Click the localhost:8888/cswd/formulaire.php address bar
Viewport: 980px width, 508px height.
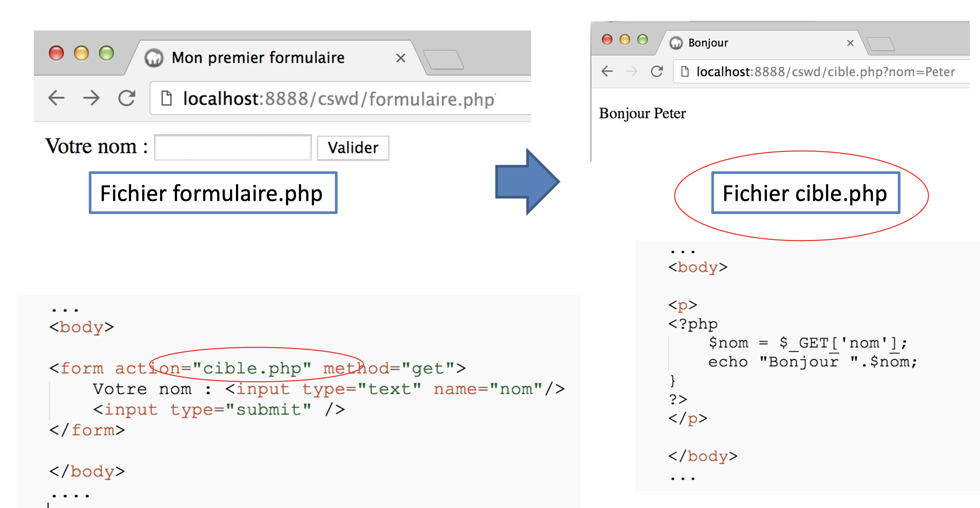coord(339,99)
